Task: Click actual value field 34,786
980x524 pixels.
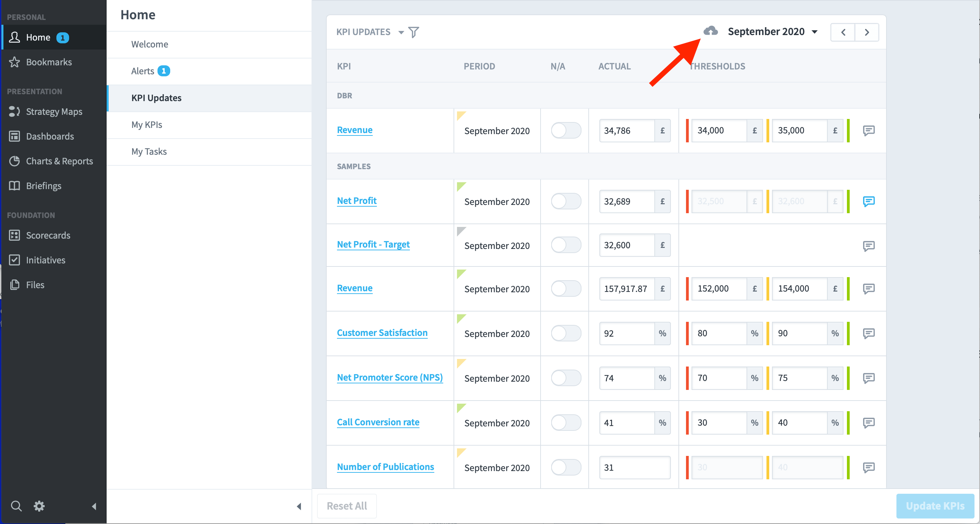Action: click(x=627, y=131)
